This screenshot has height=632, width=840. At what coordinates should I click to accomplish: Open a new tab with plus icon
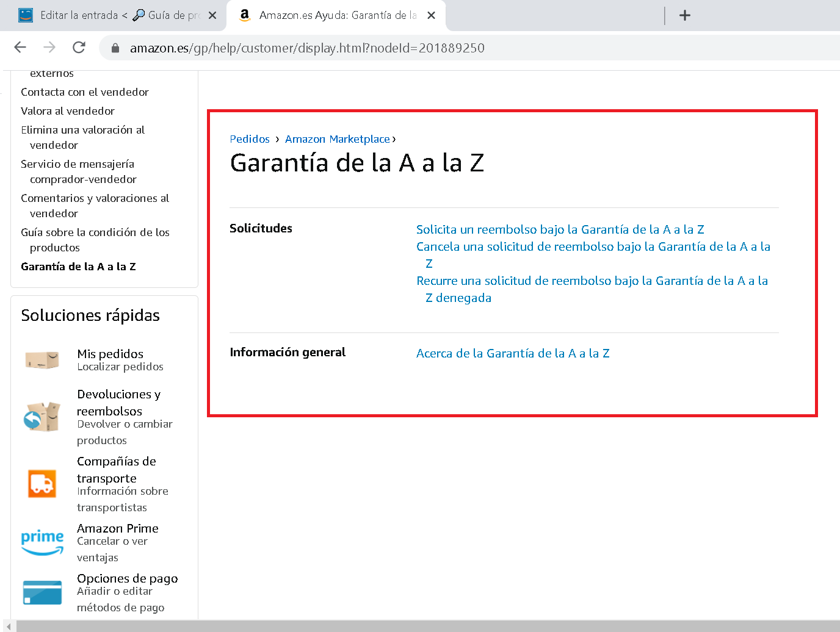685,15
